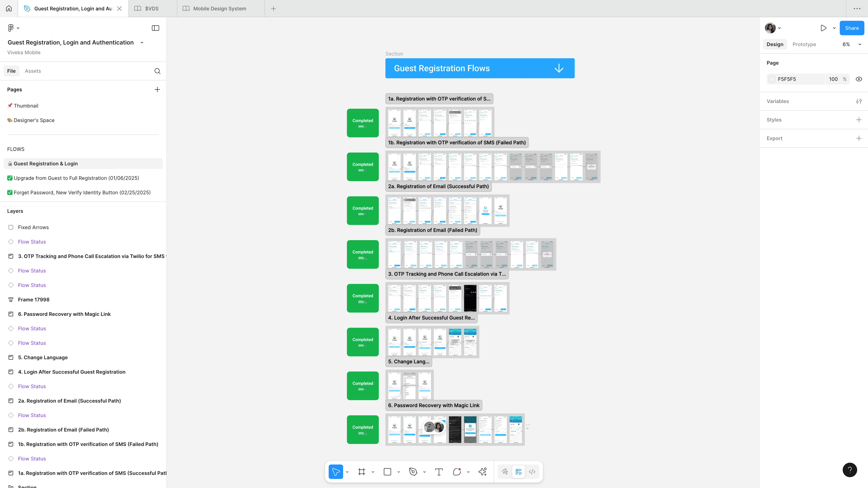Click the search icon in File panel
This screenshot has height=488, width=868.
click(x=157, y=71)
